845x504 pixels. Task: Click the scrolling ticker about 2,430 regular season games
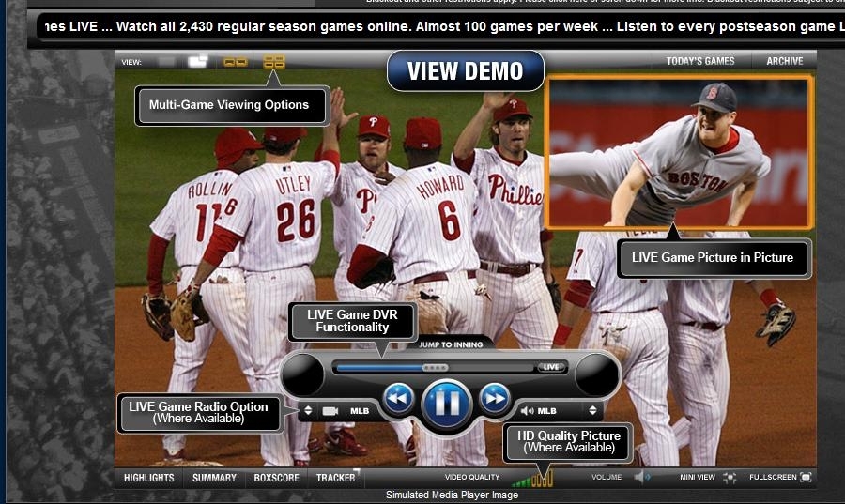coord(440,27)
